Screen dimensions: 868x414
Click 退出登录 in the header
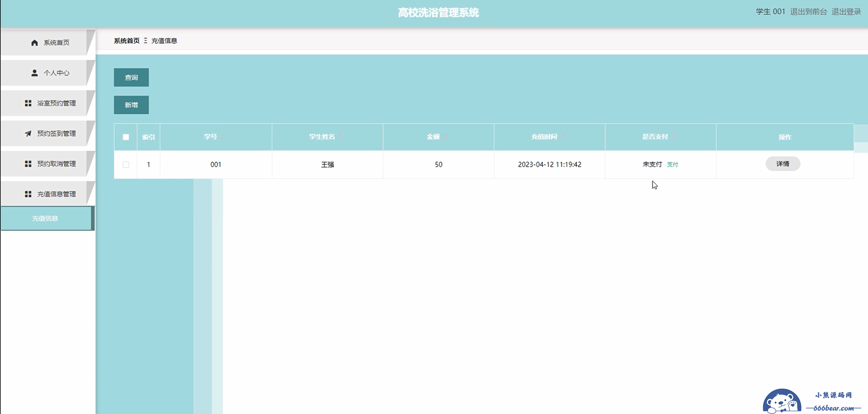[x=846, y=12]
